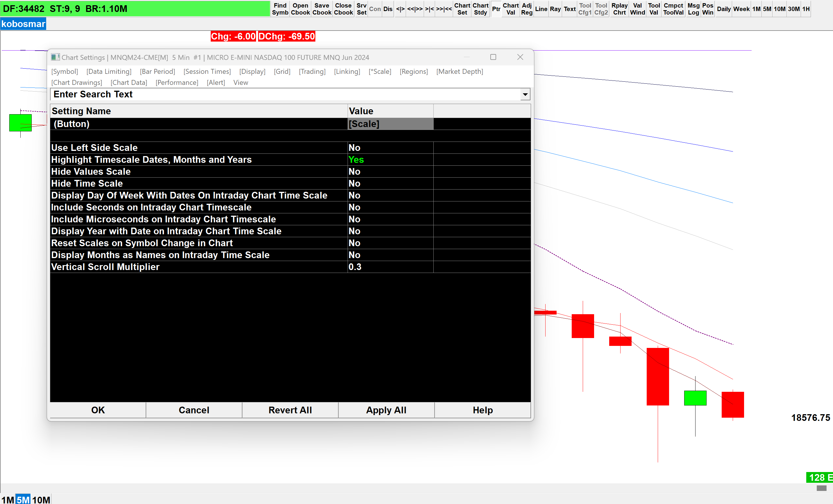Screen dimensions: 833x504
Task: Open the View menu in Chart Settings
Action: (240, 83)
